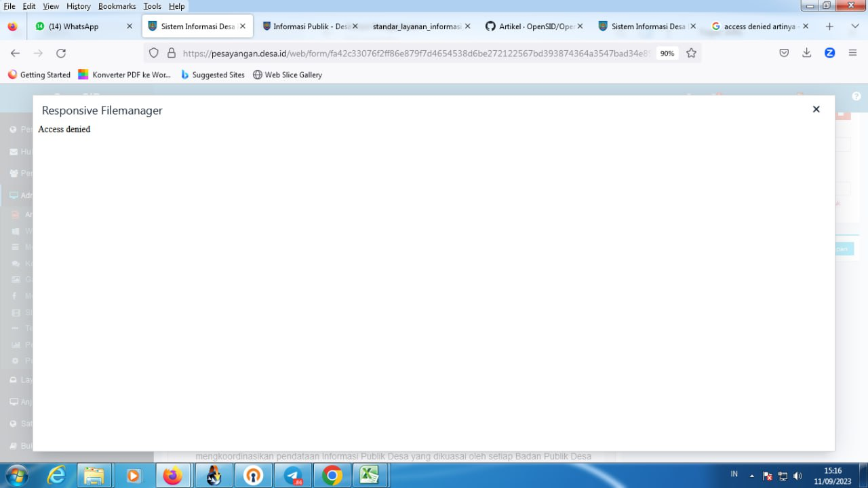Switch to the standar_layanan_informasi tab
The height and width of the screenshot is (488, 868).
coord(420,26)
